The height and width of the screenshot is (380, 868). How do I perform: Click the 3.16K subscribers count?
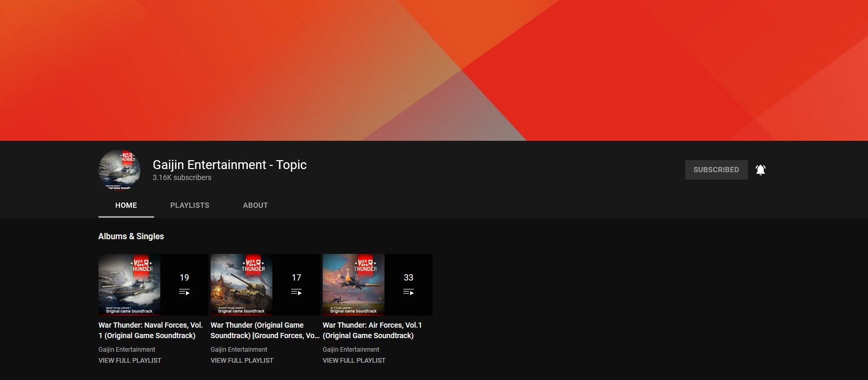pos(182,177)
